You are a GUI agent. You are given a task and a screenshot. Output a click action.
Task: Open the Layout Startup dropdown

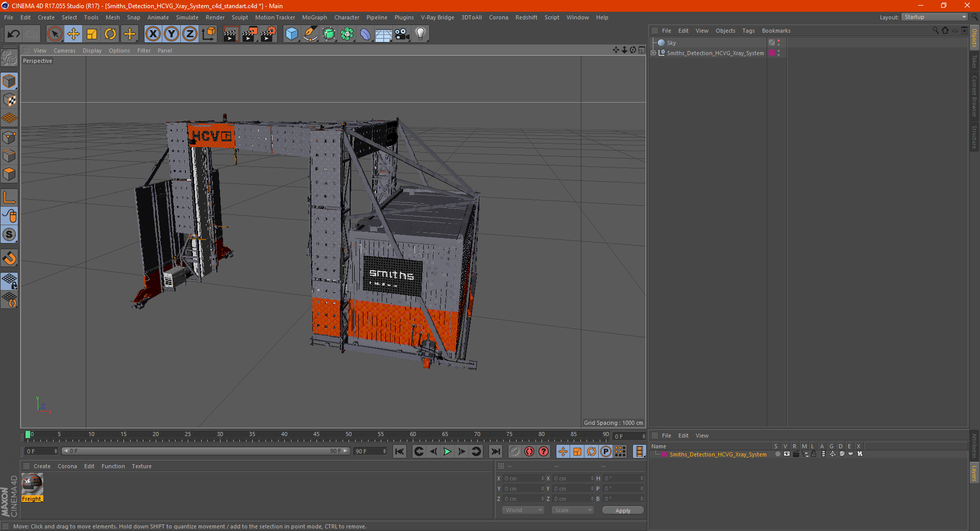(x=935, y=17)
